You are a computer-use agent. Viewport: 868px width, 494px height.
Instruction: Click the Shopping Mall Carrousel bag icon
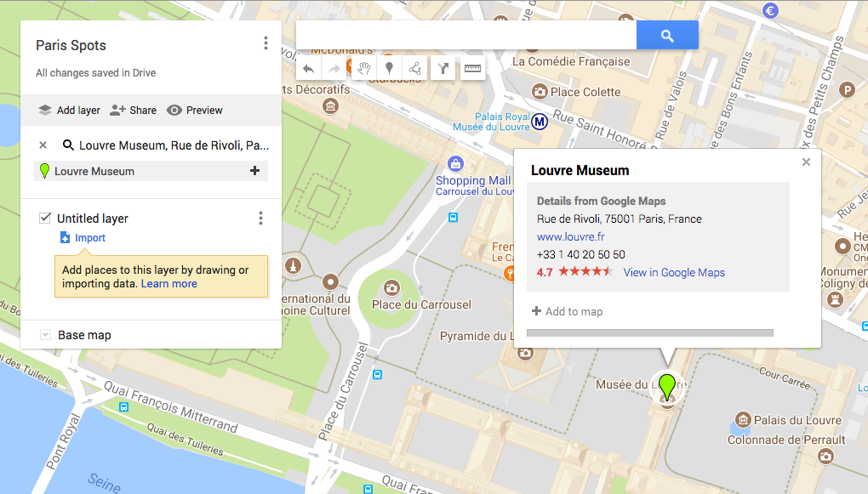pos(455,164)
